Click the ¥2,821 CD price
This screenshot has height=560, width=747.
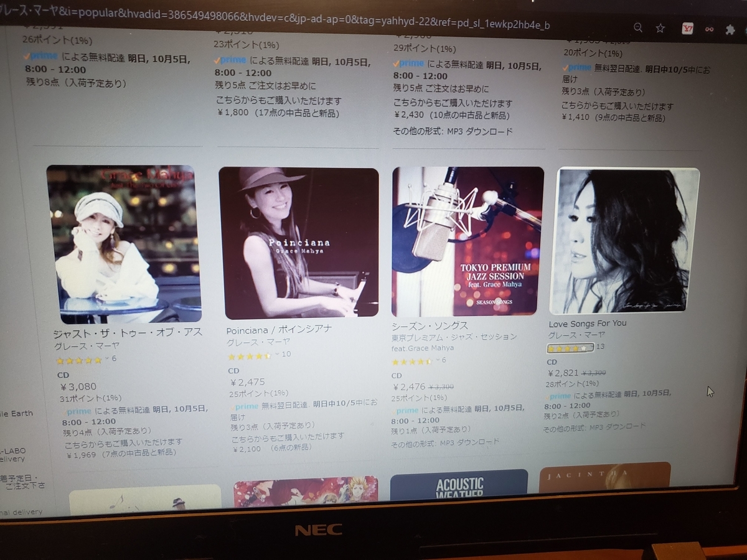[x=563, y=373]
